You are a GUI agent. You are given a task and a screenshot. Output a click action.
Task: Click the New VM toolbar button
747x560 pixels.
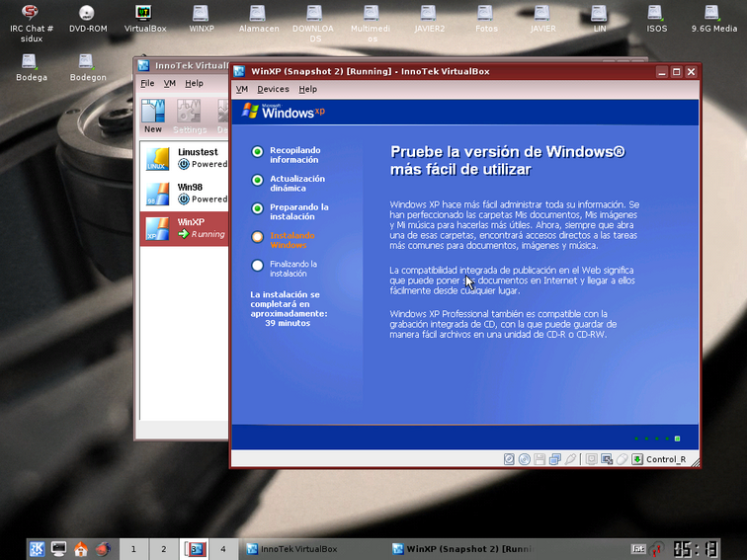pyautogui.click(x=153, y=116)
